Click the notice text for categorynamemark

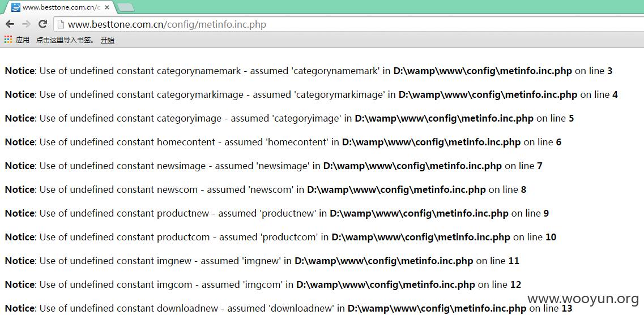point(309,71)
